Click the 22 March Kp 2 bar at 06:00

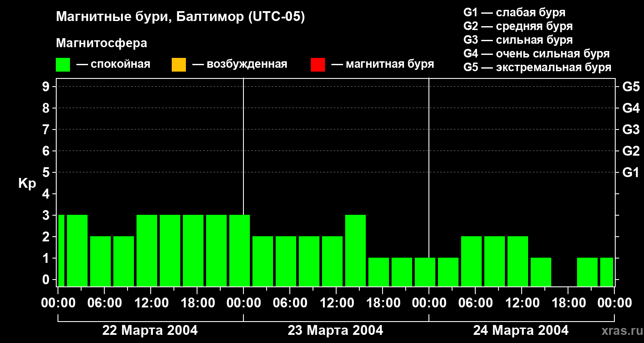(x=100, y=261)
